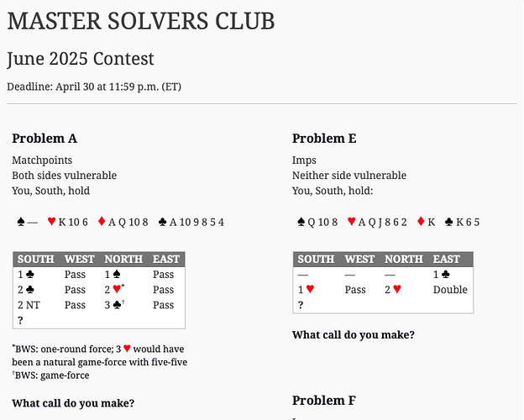
Task: Click the heart symbol before K 10 6
Action: point(51,223)
